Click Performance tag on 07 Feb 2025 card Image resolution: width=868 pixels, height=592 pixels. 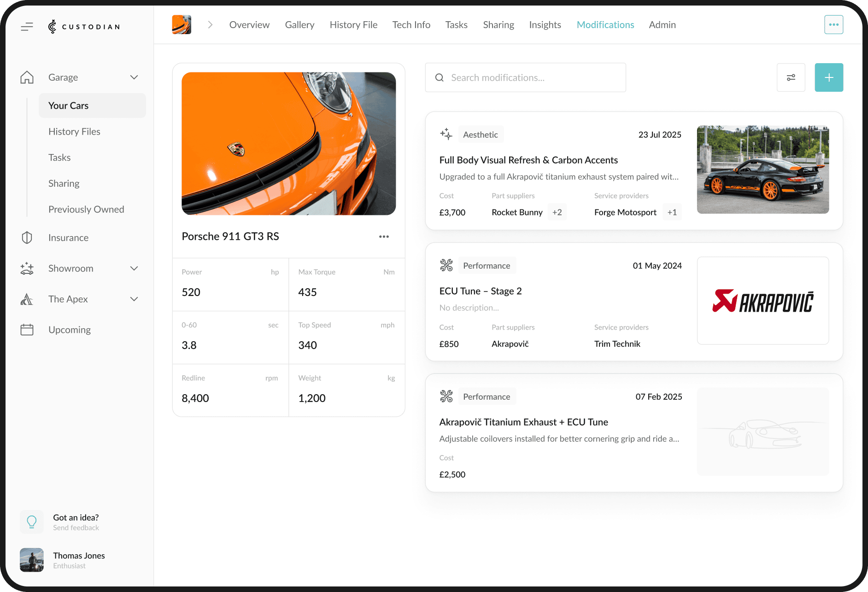point(487,396)
